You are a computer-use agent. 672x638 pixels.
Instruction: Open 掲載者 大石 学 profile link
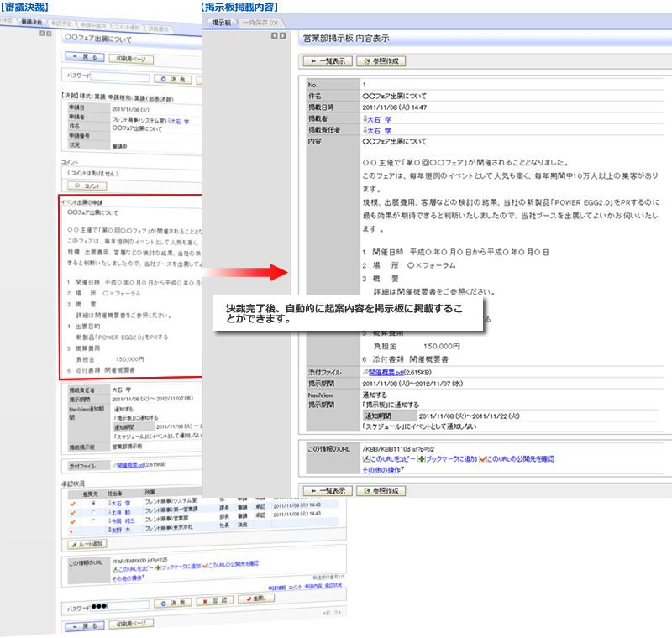click(379, 119)
